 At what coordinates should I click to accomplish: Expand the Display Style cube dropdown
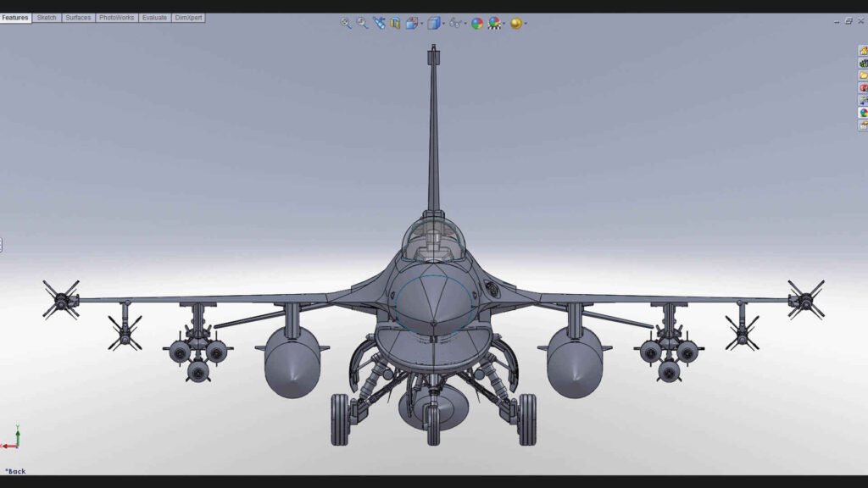pyautogui.click(x=445, y=24)
